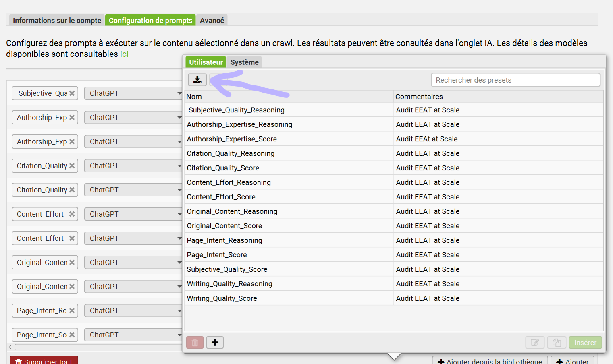Click the red trash delete preset button

click(x=195, y=343)
